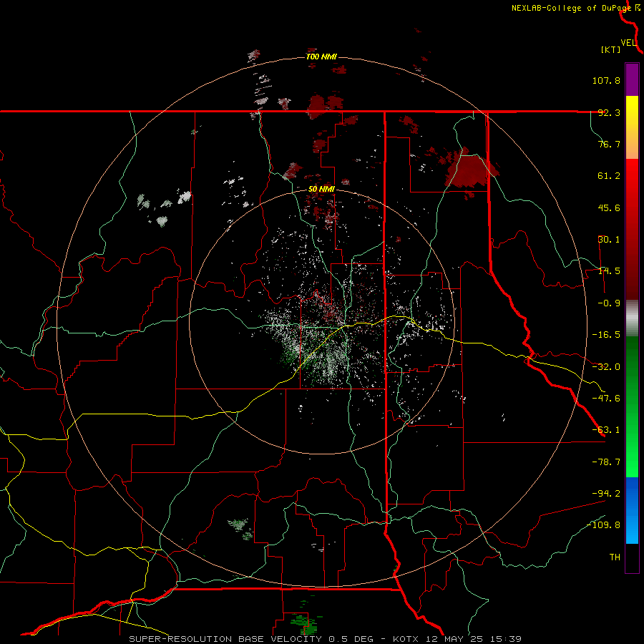Pick the purple segment of the color bar

click(x=632, y=79)
